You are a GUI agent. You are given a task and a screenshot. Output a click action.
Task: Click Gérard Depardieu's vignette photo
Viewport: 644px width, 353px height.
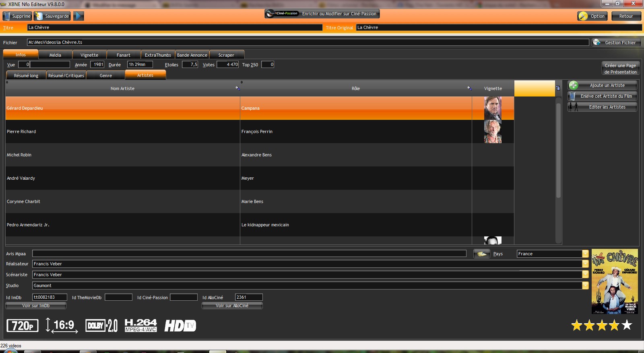click(x=493, y=108)
